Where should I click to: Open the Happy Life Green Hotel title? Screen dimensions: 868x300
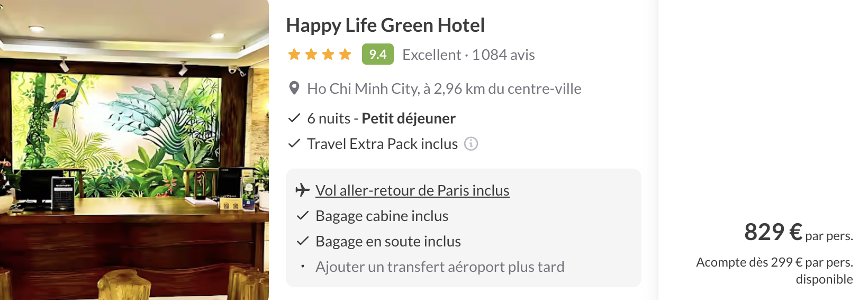[x=385, y=25]
